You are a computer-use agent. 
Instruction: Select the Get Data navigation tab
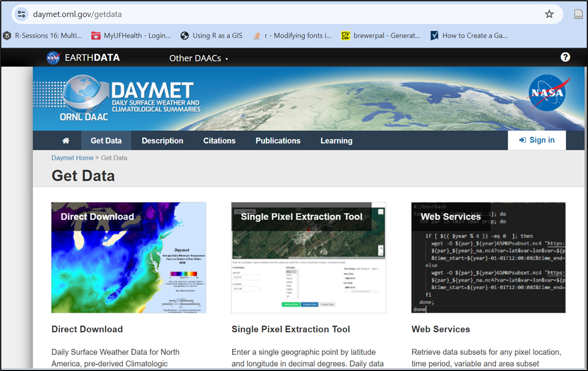tap(106, 141)
